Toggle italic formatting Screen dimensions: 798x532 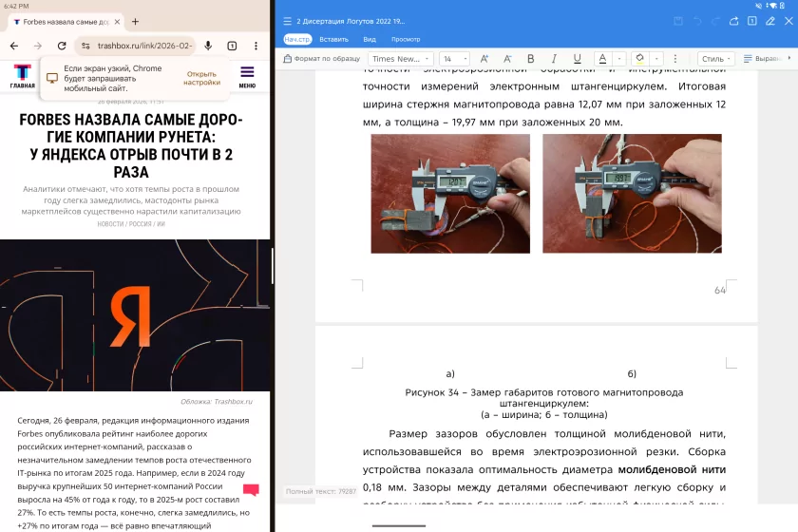(x=554, y=59)
